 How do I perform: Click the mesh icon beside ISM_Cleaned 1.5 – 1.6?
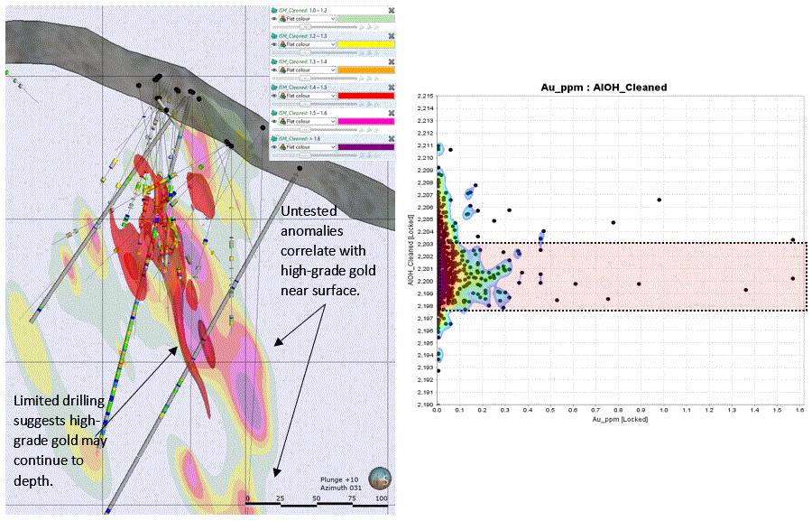[284, 122]
